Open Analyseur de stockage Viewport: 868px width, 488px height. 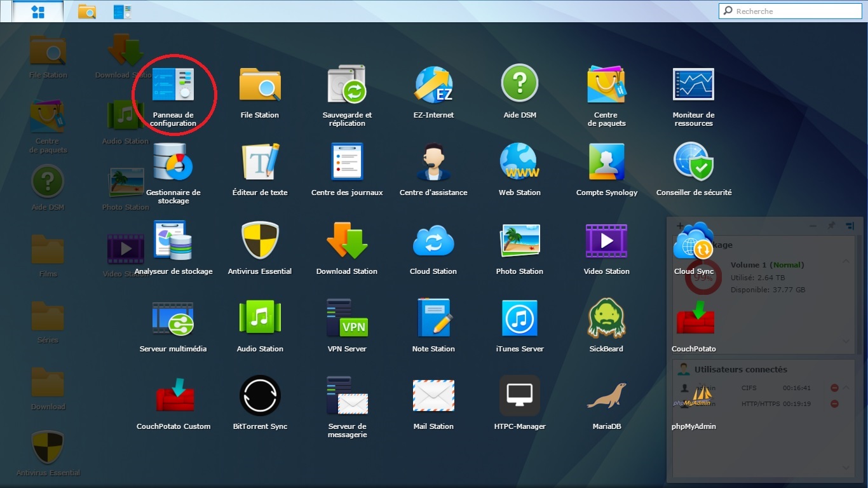pos(173,241)
